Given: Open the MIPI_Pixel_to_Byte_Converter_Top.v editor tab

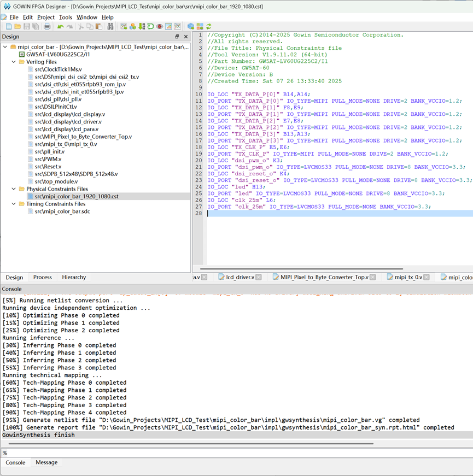Looking at the screenshot, I should click(324, 277).
